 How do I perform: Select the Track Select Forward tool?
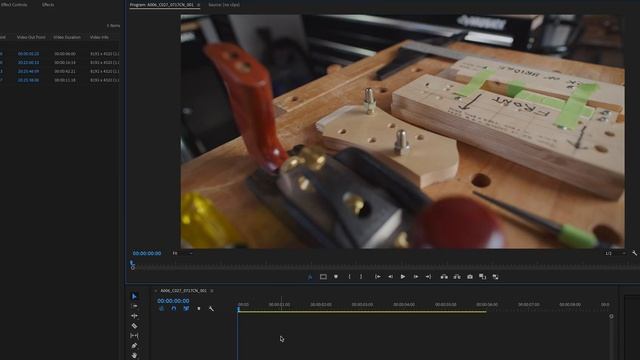134,306
